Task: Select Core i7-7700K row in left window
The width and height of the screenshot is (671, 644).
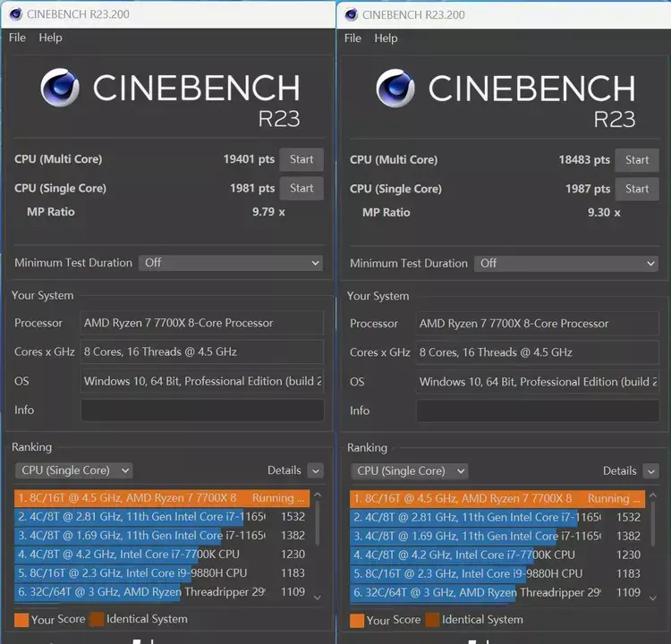Action: point(162,555)
